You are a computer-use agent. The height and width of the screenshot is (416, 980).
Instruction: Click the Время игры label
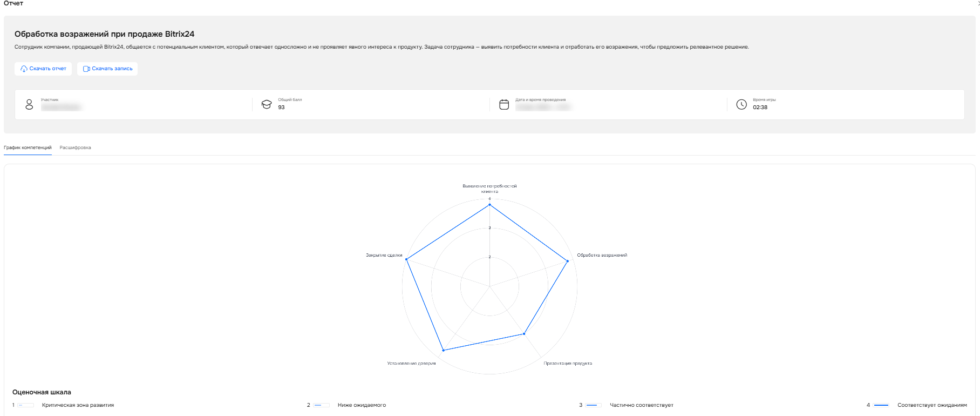(764, 100)
